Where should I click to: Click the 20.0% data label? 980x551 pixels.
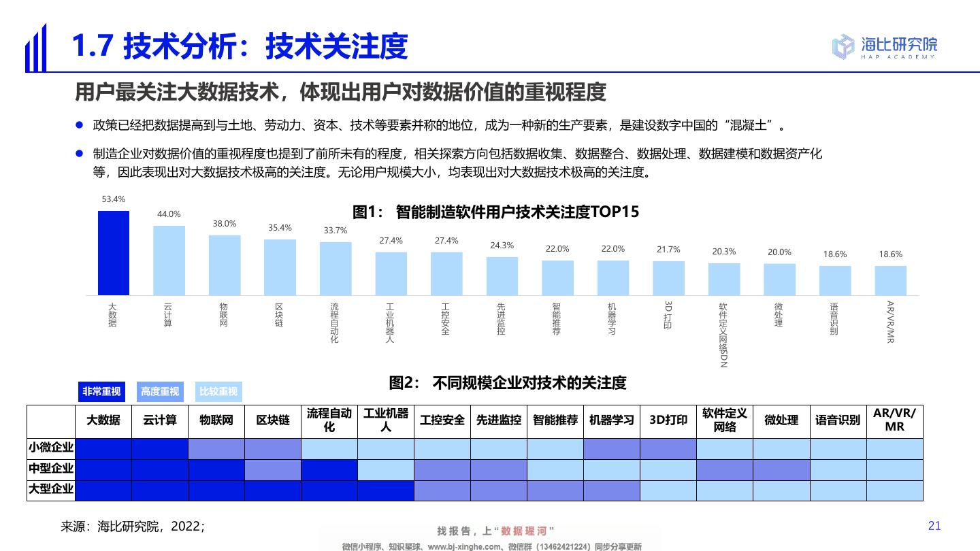780,252
